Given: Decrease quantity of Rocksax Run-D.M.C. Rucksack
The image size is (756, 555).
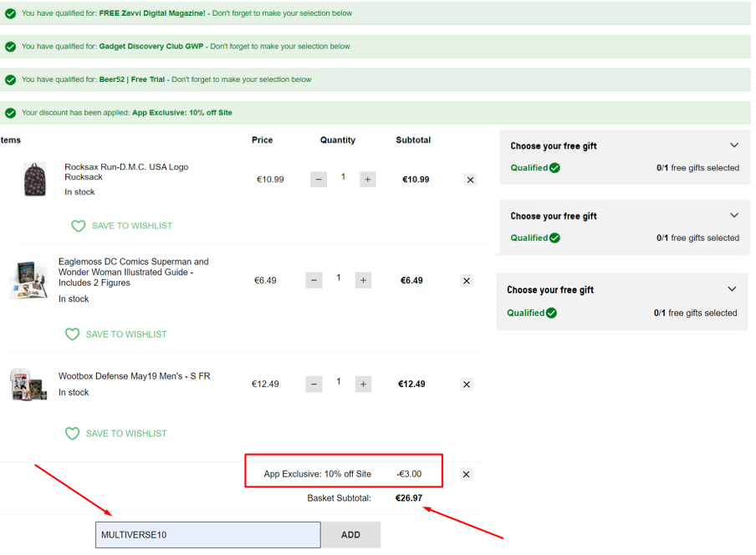Looking at the screenshot, I should coord(319,180).
